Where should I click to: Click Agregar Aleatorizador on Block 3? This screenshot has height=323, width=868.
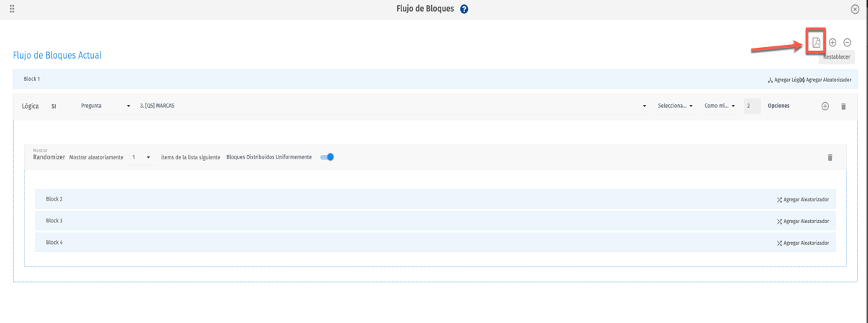[803, 222]
